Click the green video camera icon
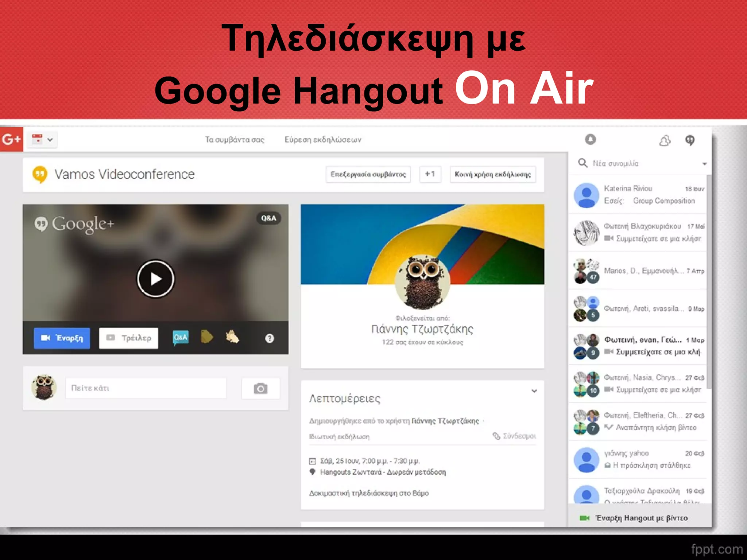Image resolution: width=747 pixels, height=560 pixels. (x=585, y=518)
